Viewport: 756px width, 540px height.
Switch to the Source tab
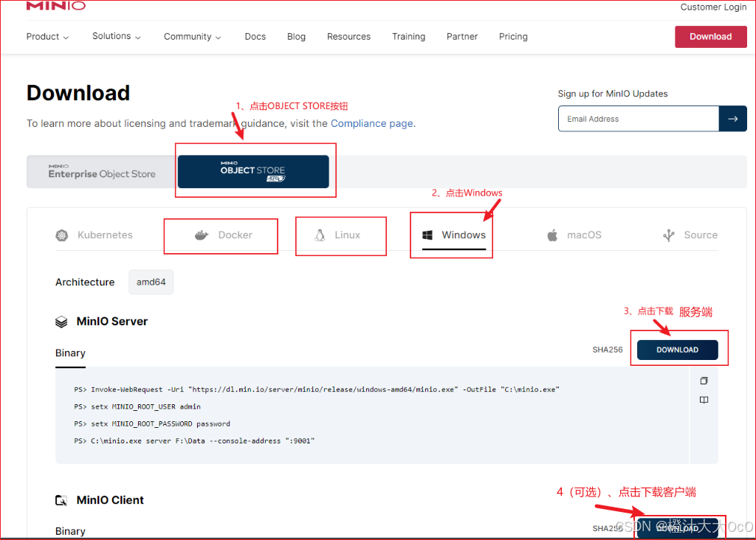coord(690,235)
